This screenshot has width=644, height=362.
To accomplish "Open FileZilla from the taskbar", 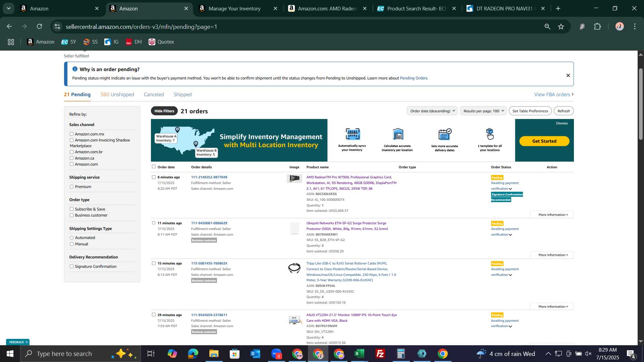I will 380,354.
